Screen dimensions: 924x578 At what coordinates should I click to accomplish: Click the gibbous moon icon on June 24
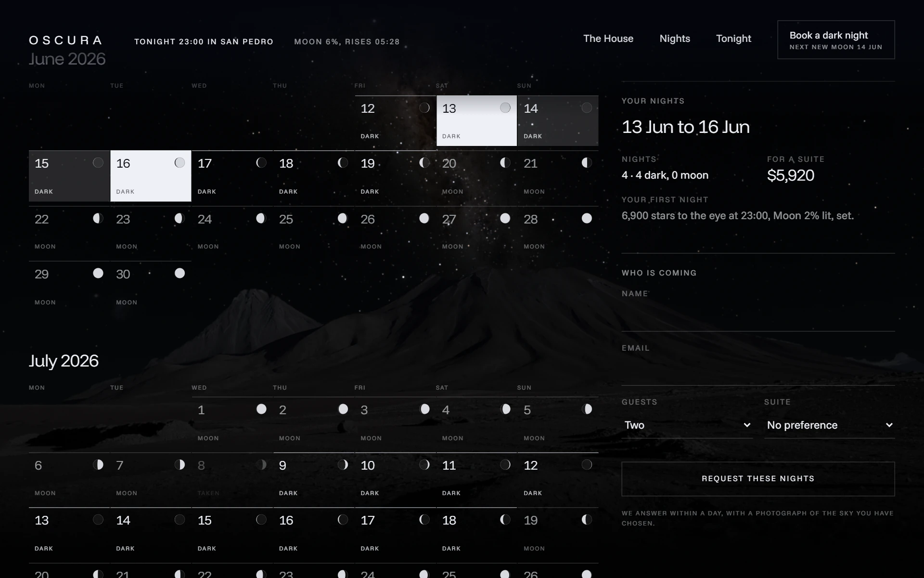pos(261,219)
